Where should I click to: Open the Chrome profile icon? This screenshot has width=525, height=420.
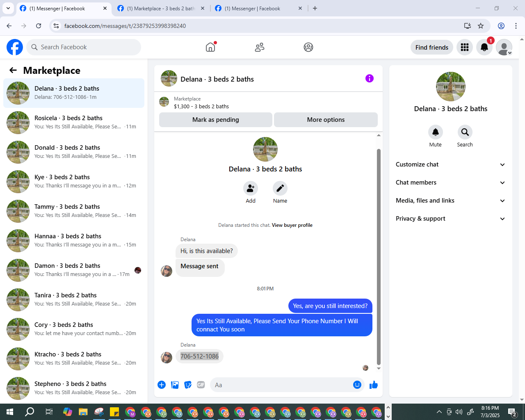(501, 26)
